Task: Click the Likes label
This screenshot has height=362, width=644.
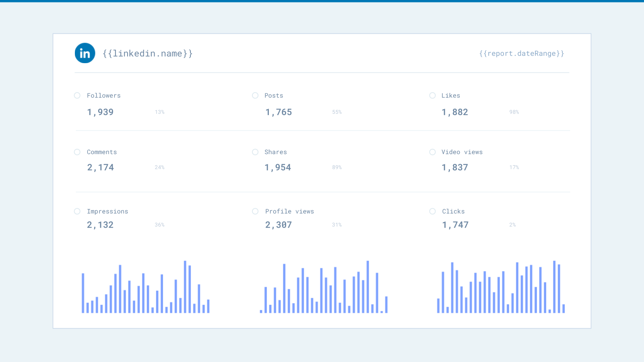Action: point(451,95)
